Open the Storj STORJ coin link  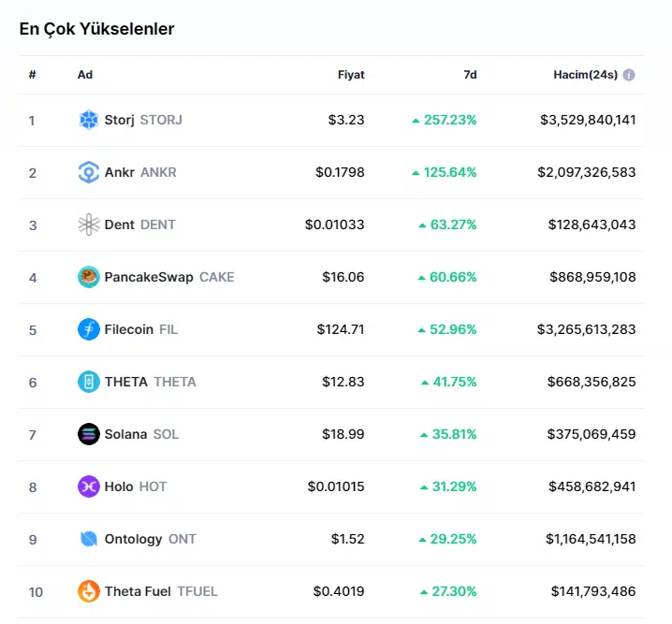143,120
